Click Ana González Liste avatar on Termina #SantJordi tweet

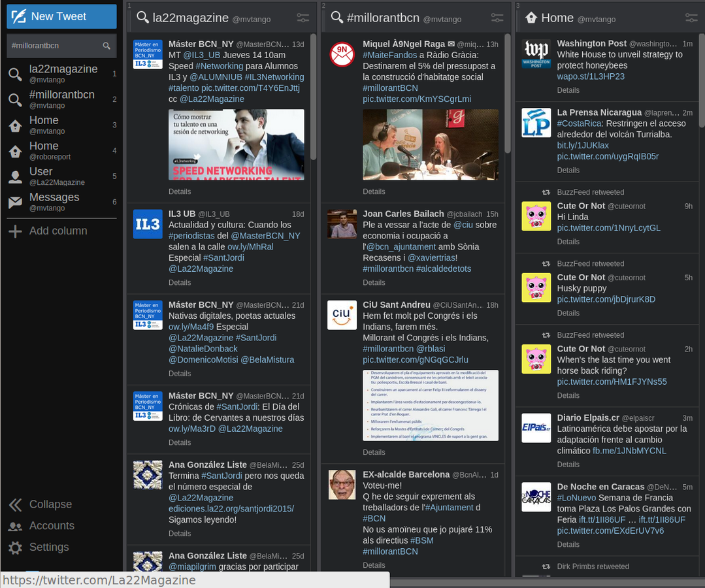148,475
